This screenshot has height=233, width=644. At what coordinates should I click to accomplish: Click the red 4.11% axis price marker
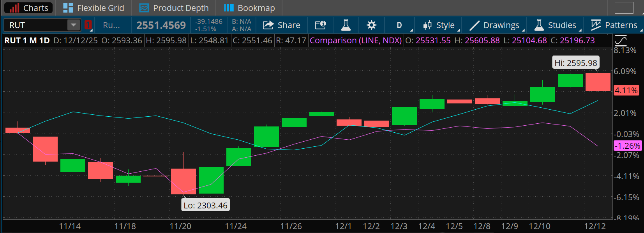click(626, 90)
